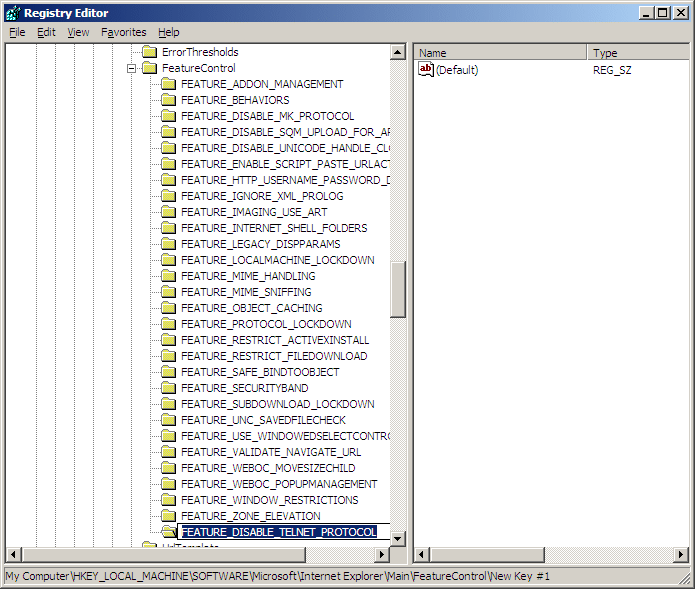This screenshot has width=695, height=589.
Task: Sort values by the Name column header
Action: click(x=500, y=53)
